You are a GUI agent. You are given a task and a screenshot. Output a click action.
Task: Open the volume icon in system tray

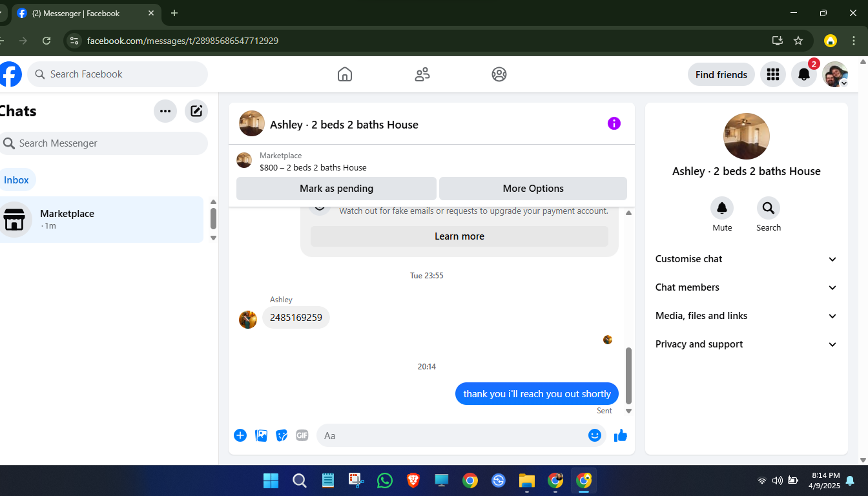pyautogui.click(x=777, y=480)
